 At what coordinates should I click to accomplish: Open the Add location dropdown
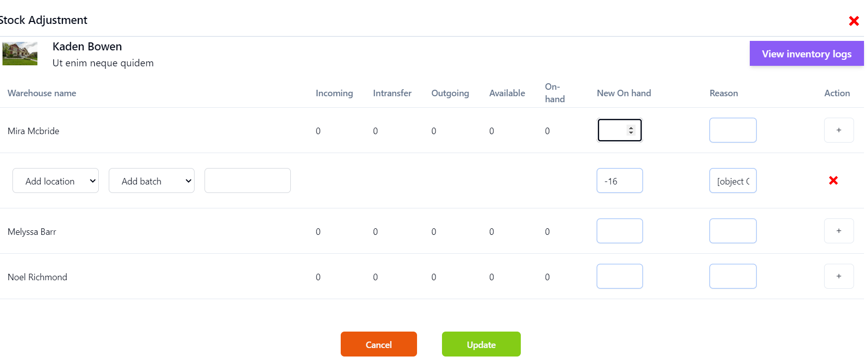coord(55,180)
